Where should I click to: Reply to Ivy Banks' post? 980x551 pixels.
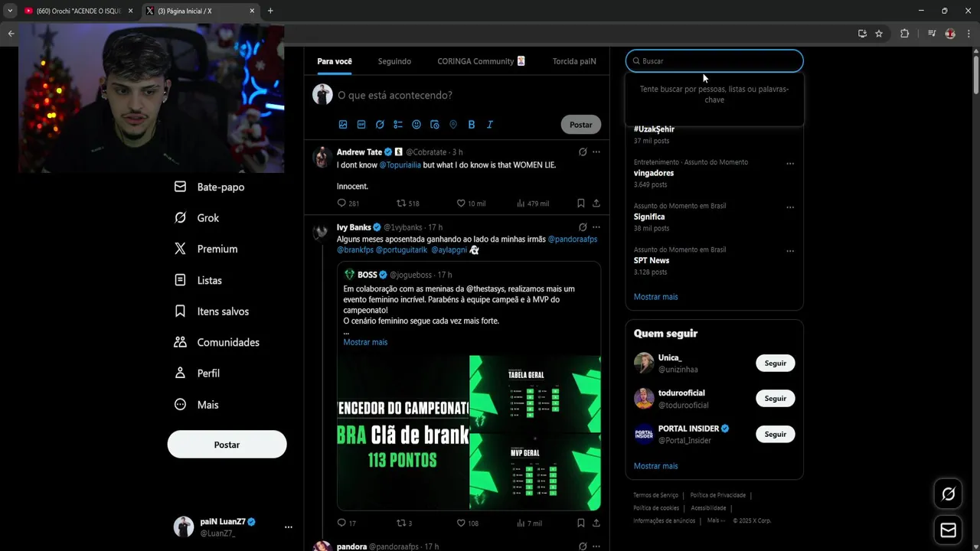coord(341,523)
